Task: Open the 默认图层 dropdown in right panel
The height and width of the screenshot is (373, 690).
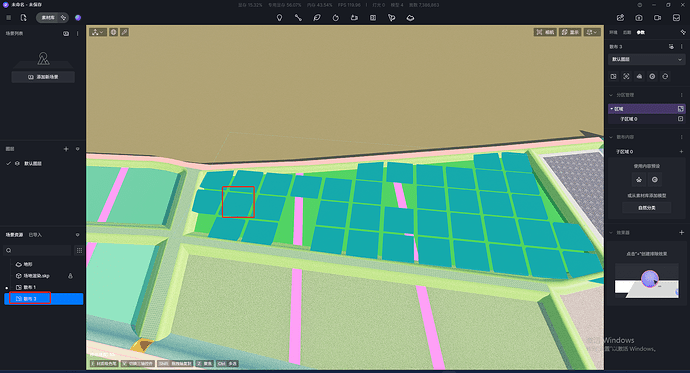Action: tap(646, 59)
